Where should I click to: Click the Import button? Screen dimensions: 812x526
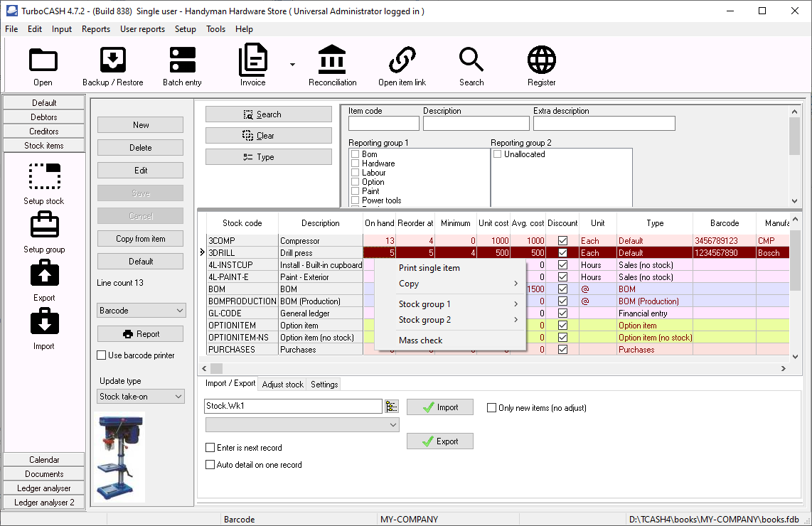[439, 407]
